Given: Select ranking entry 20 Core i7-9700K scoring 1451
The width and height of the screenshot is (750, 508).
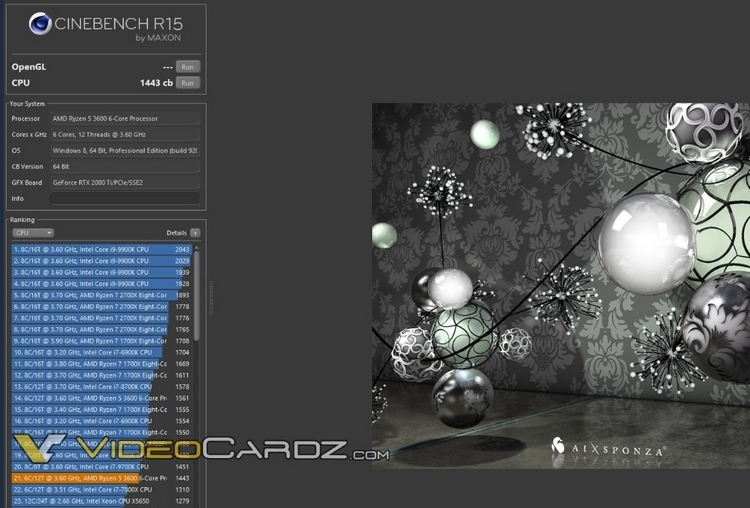Looking at the screenshot, I should click(x=101, y=467).
